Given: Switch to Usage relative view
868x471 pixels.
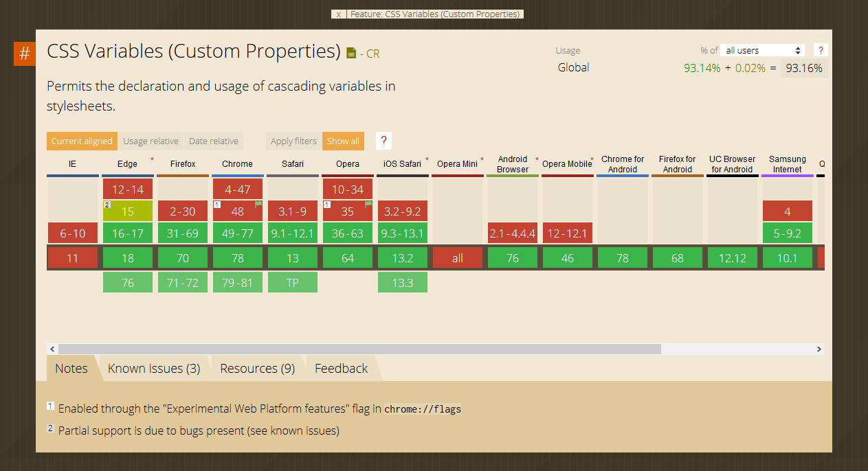Looking at the screenshot, I should 151,140.
